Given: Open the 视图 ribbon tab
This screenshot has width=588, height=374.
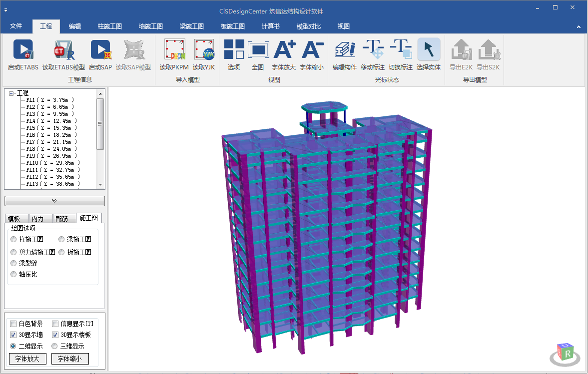Looking at the screenshot, I should (344, 26).
